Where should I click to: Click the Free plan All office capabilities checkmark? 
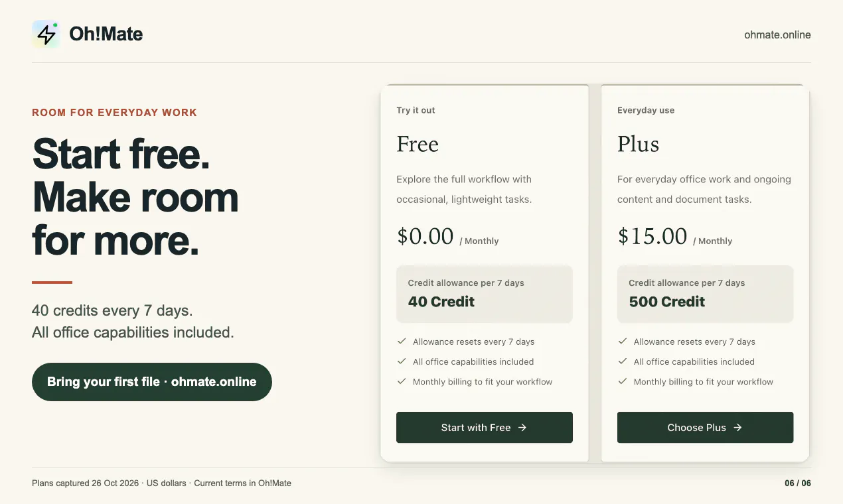coord(402,361)
